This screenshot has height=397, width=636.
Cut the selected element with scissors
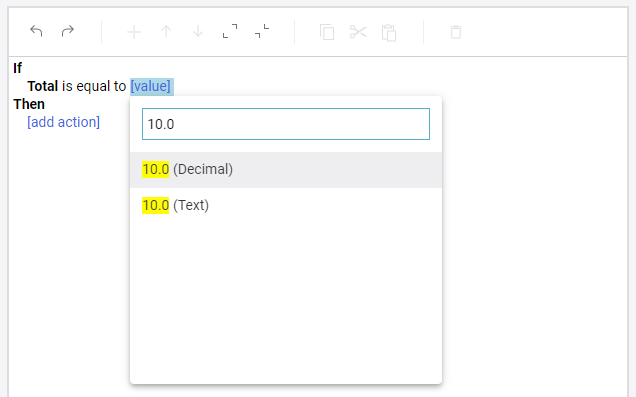pos(358,32)
